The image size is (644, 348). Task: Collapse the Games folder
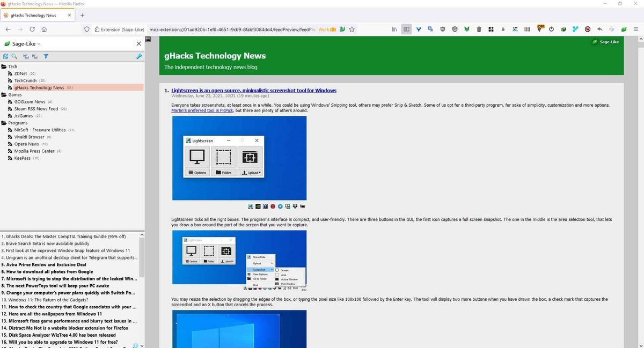pos(11,94)
